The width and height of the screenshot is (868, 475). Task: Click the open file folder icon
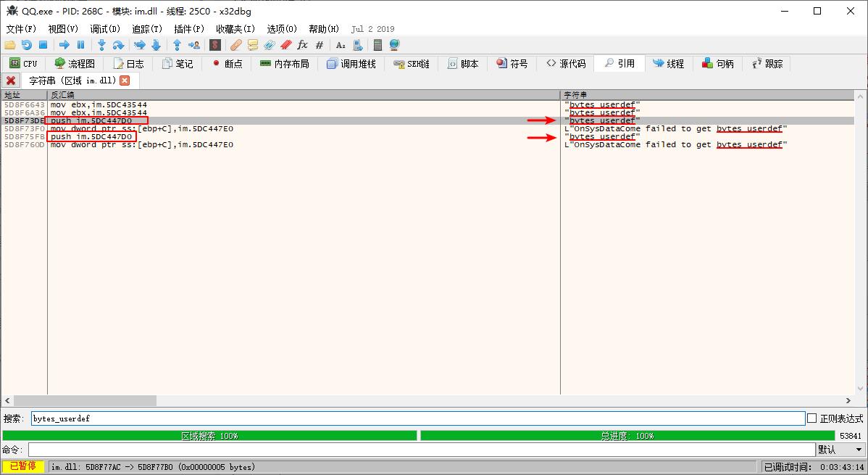(10, 45)
